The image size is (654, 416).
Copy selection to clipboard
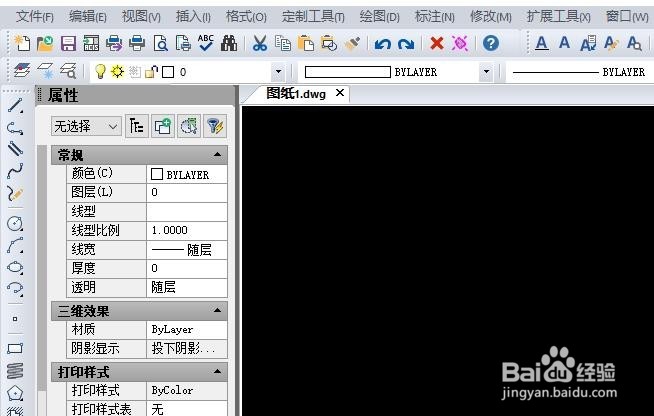tap(283, 43)
